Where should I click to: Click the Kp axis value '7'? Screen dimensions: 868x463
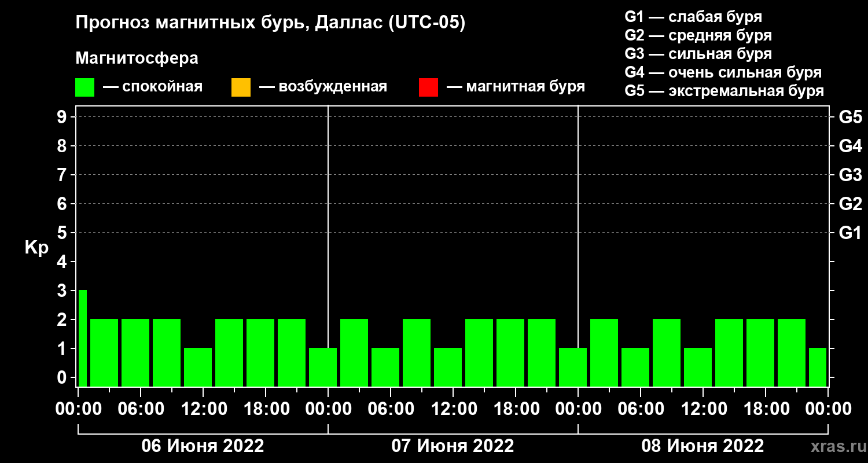(63, 175)
